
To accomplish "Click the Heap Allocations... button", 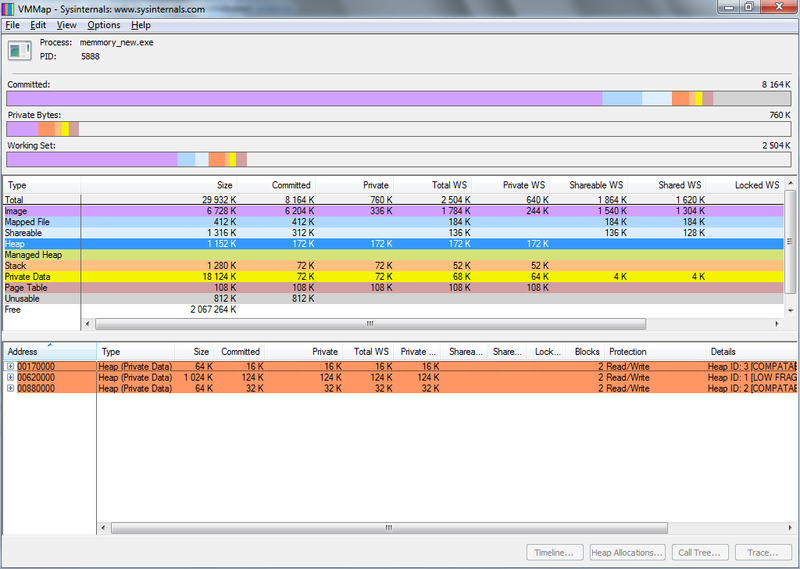I will click(627, 553).
